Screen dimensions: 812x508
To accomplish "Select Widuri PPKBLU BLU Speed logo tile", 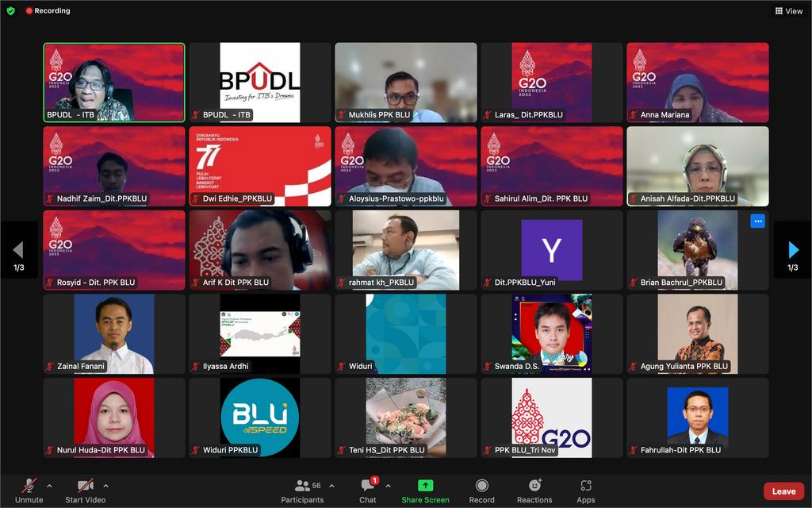I will pos(260,418).
